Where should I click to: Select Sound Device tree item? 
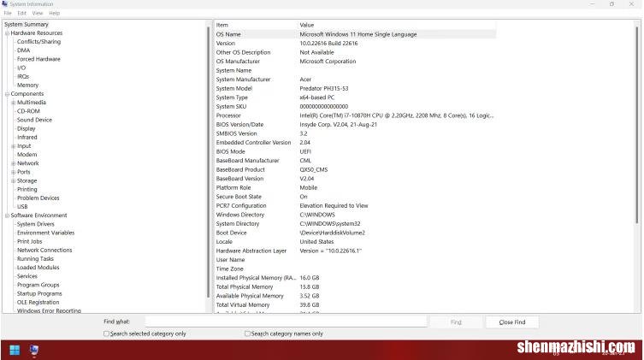(34, 120)
